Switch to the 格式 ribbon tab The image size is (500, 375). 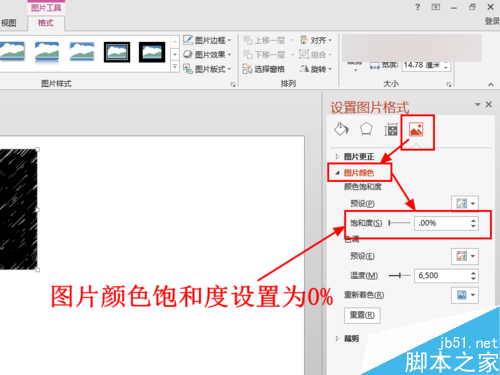tap(46, 23)
